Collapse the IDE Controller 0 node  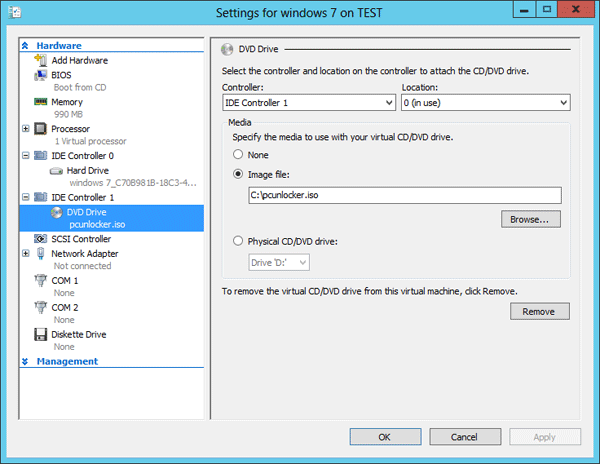tap(26, 156)
